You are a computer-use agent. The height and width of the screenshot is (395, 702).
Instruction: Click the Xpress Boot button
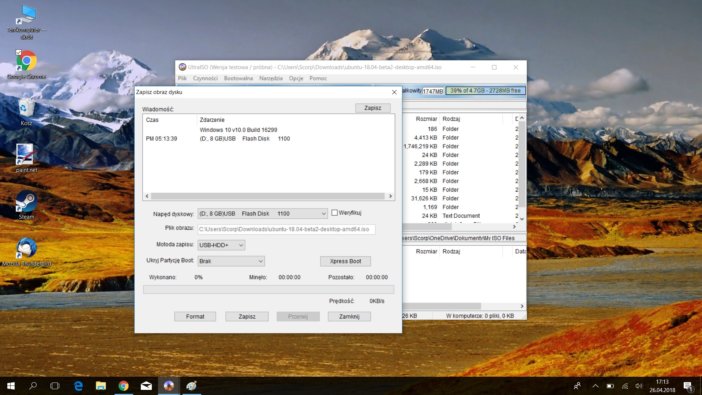click(345, 261)
